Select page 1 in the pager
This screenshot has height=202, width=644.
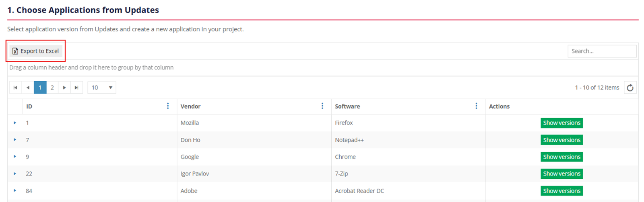[40, 88]
